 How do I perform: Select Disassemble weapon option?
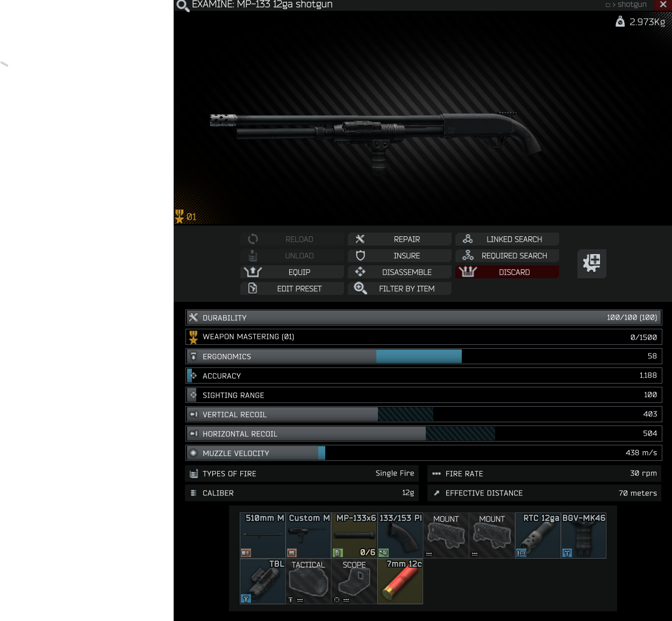399,272
